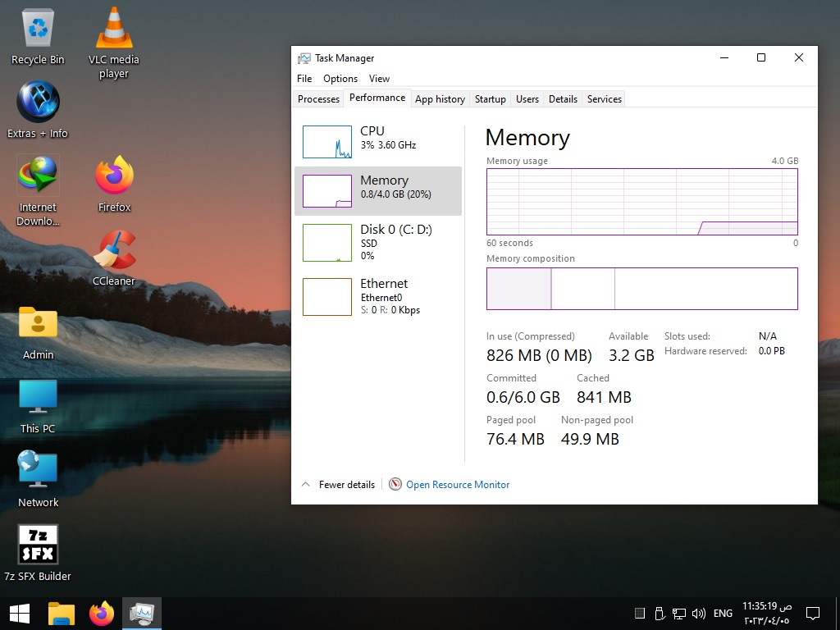
Task: Go to the Users tab
Action: (x=527, y=99)
